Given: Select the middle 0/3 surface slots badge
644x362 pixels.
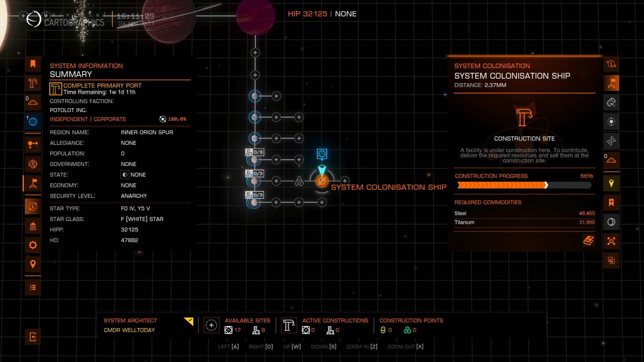Looking at the screenshot, I should (255, 173).
